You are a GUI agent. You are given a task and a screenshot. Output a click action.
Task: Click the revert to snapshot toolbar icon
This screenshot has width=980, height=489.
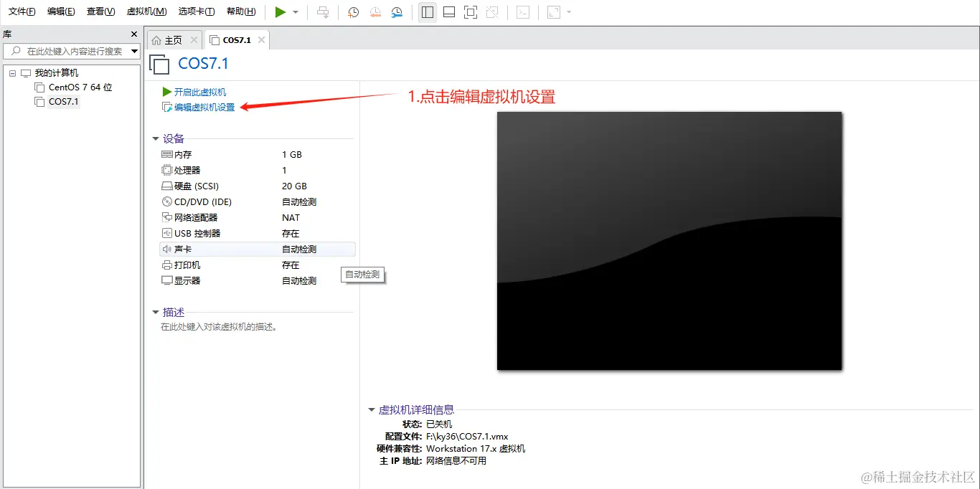click(x=375, y=12)
